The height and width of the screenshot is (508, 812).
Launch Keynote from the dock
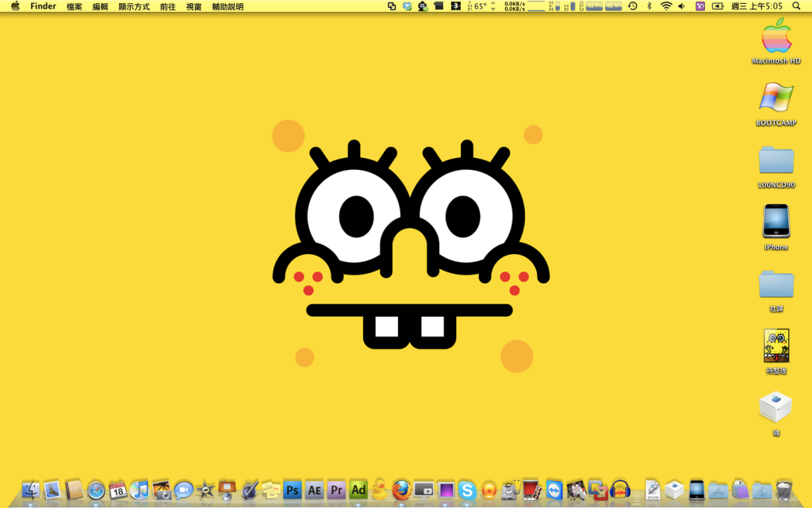(x=228, y=490)
